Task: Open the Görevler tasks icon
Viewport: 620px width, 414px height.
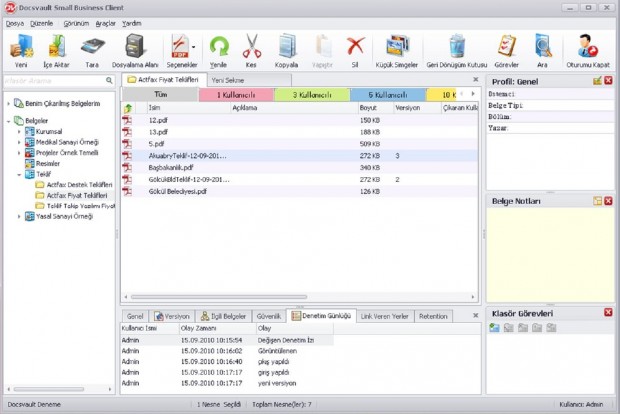Action: point(507,46)
